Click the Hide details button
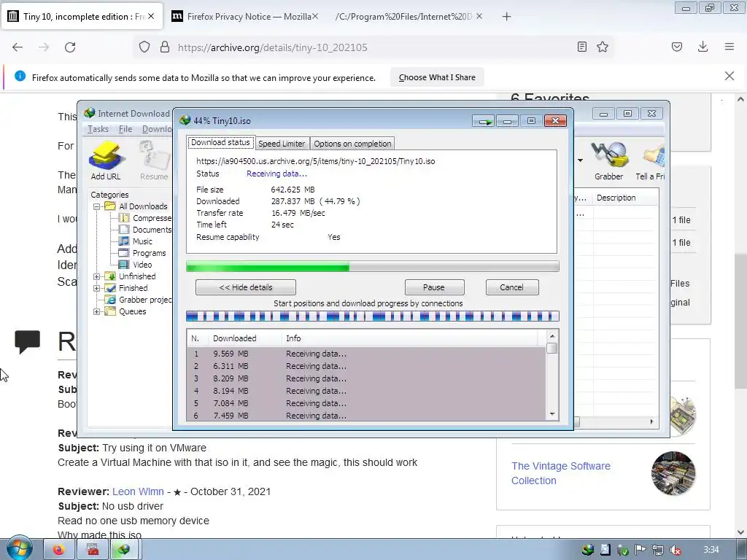 click(x=246, y=287)
